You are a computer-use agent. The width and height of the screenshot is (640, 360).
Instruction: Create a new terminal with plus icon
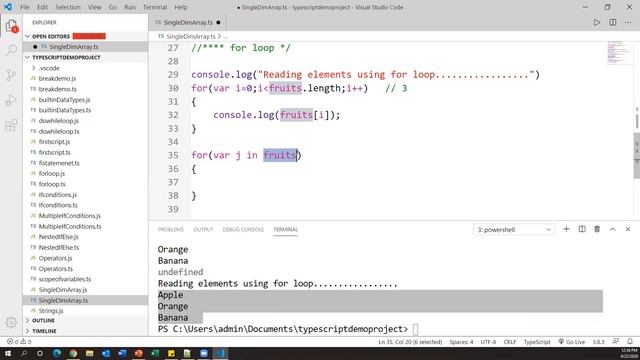point(566,229)
